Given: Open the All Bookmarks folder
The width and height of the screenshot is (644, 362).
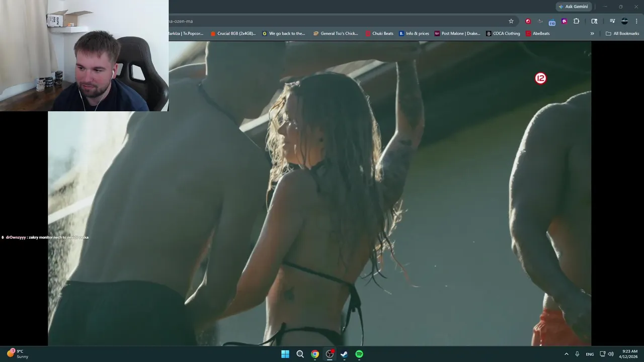Looking at the screenshot, I should (622, 34).
